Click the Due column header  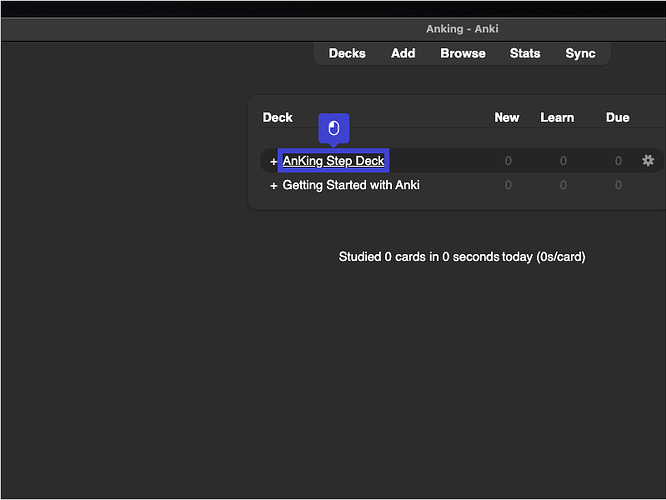coord(617,118)
